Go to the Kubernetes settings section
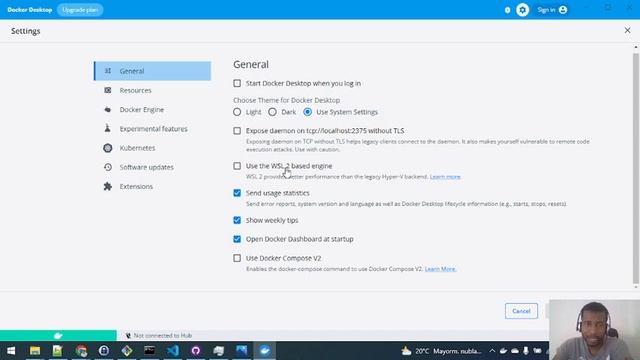The width and height of the screenshot is (640, 360). tap(152, 148)
